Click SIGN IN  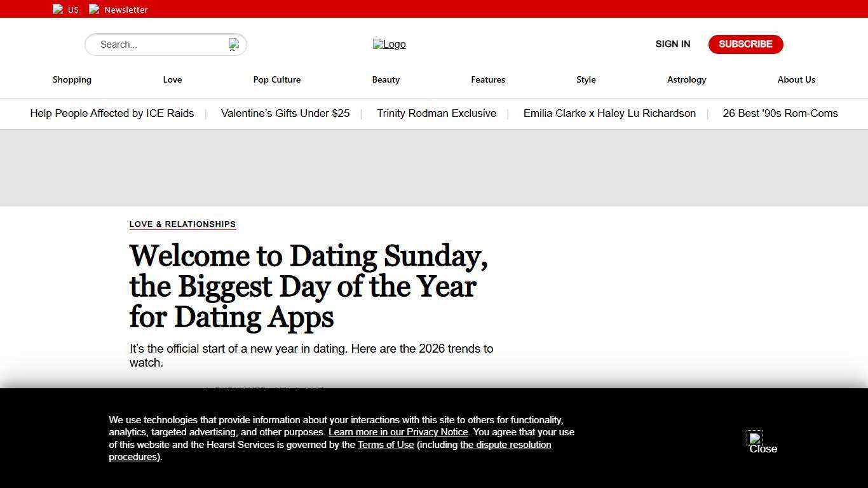pos(672,44)
